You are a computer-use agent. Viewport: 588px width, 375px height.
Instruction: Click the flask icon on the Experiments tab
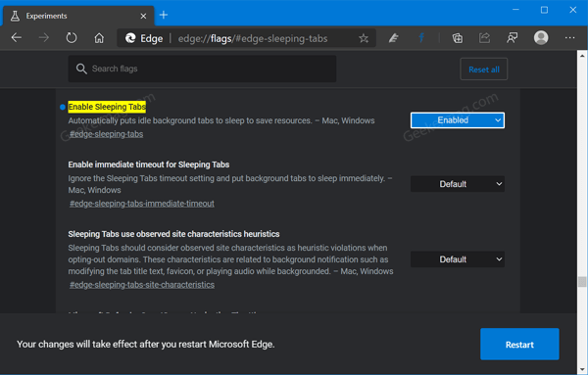(x=15, y=16)
